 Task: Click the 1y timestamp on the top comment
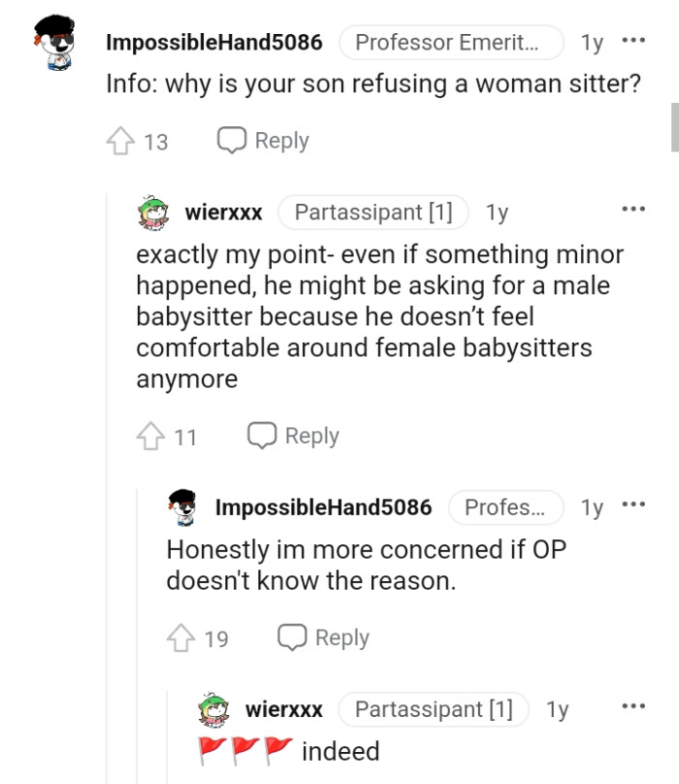591,41
